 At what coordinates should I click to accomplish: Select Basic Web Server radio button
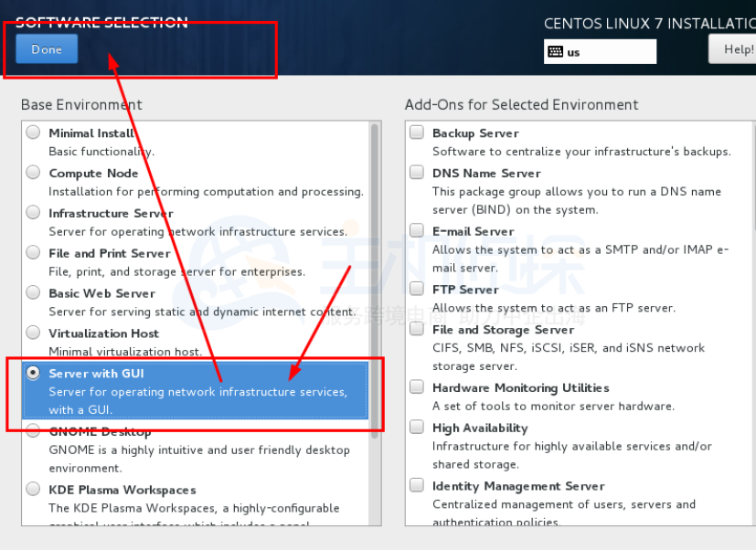33,292
